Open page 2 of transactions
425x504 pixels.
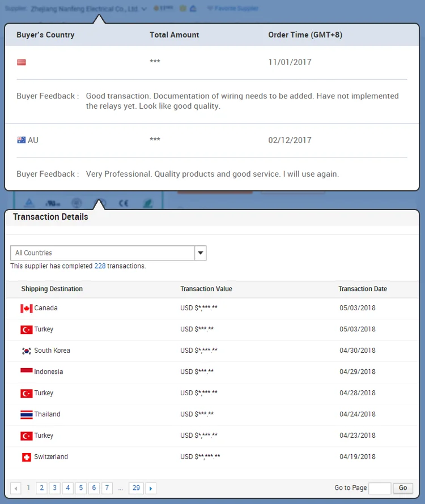pos(41,488)
